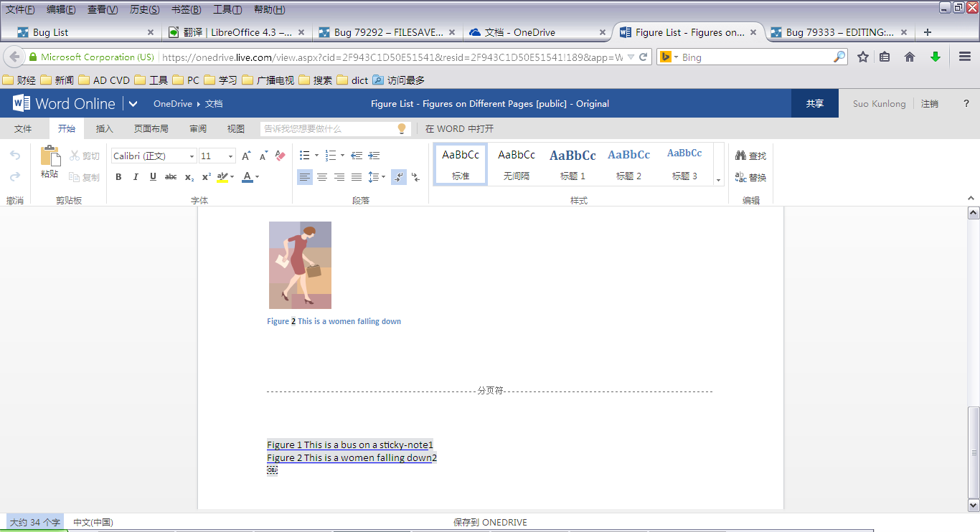This screenshot has height=532, width=980.
Task: Justify the paragraph text
Action: (357, 177)
